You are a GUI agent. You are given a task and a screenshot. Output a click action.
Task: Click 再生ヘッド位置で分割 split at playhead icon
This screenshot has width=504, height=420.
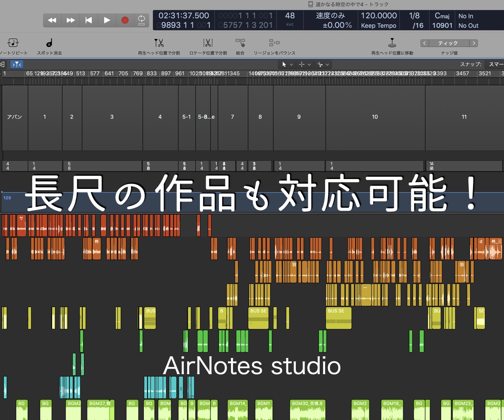pyautogui.click(x=159, y=43)
